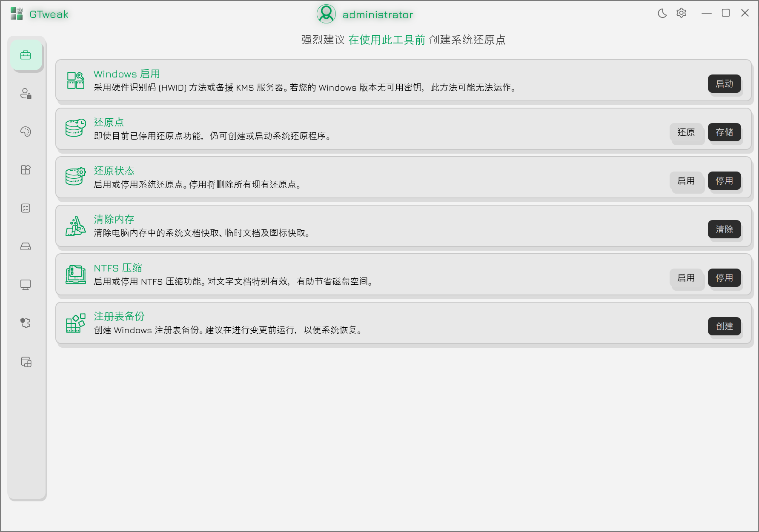Click the 还原状态 database gear icon

76,176
